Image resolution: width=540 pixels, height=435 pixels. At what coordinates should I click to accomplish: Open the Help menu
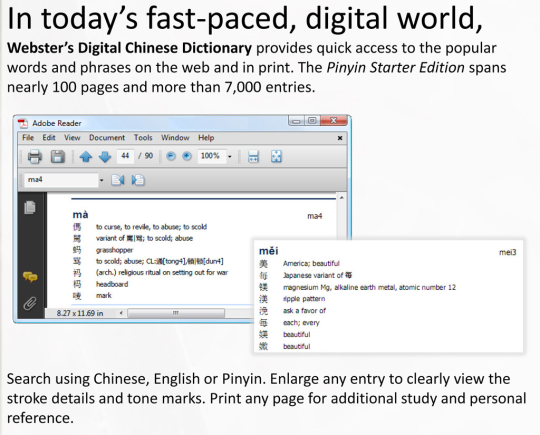pyautogui.click(x=206, y=138)
